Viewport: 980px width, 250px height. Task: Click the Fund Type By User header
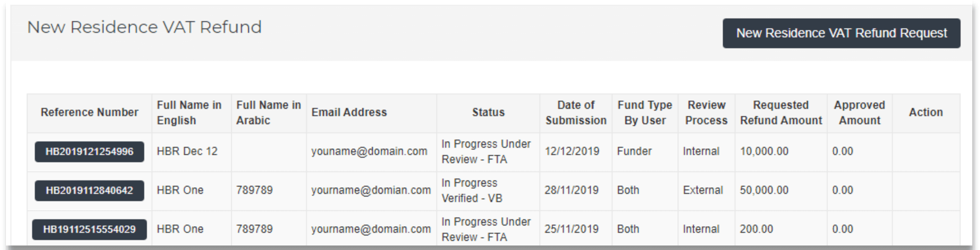[x=645, y=112]
